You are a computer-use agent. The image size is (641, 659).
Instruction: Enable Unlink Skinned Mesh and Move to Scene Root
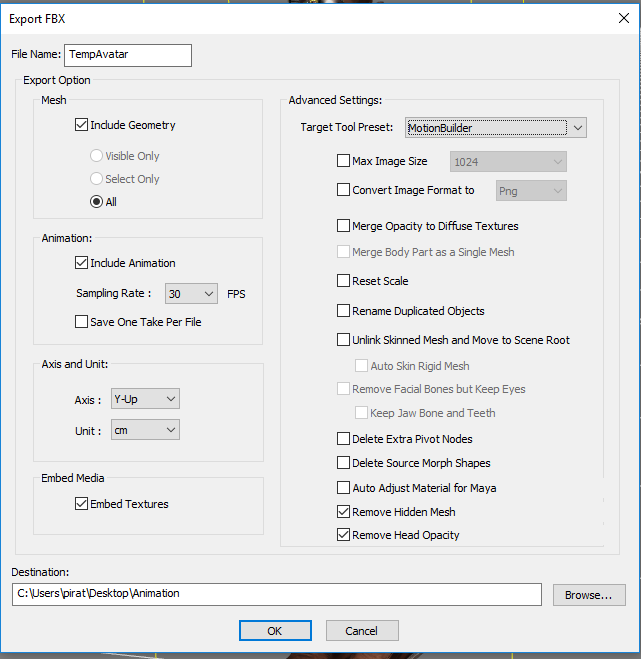343,340
